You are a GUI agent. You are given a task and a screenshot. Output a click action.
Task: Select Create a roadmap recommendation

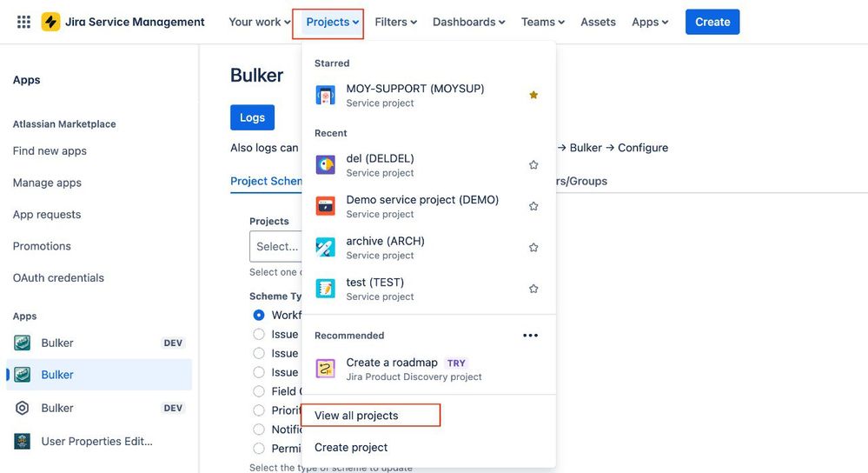pyautogui.click(x=429, y=369)
